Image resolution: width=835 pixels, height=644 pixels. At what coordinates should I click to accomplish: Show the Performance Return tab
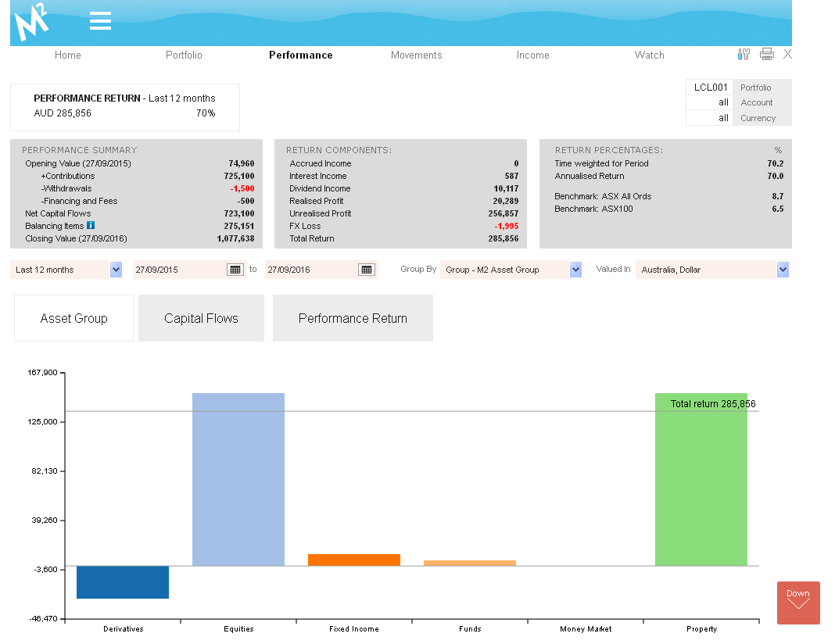[353, 318]
